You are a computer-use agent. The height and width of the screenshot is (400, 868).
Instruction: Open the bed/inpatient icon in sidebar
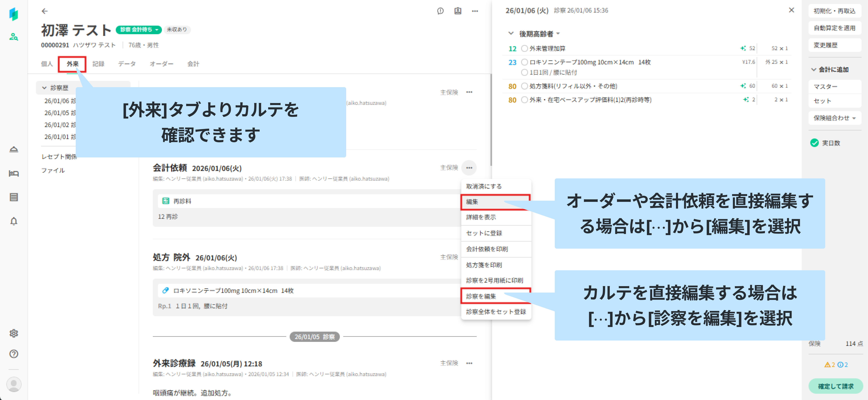14,173
